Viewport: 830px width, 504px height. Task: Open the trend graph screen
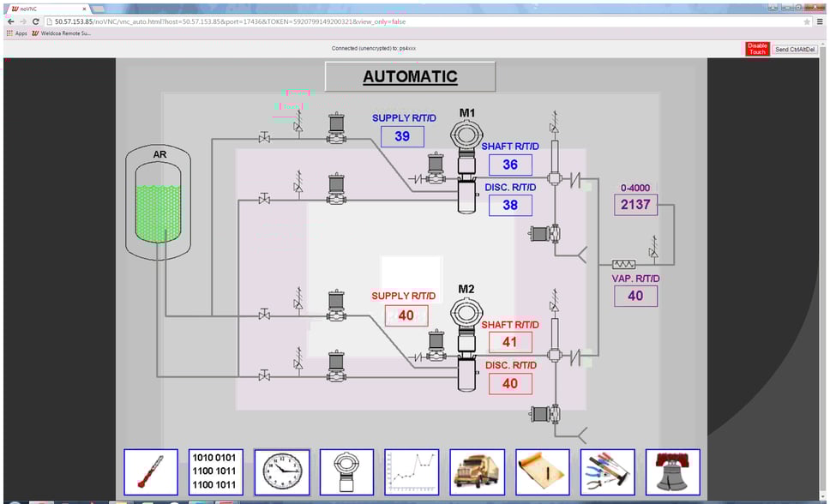[x=412, y=471]
